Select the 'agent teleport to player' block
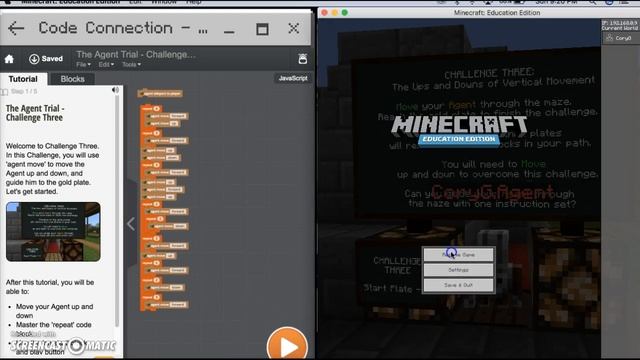Screen dimensions: 640x360 [x=160, y=93]
